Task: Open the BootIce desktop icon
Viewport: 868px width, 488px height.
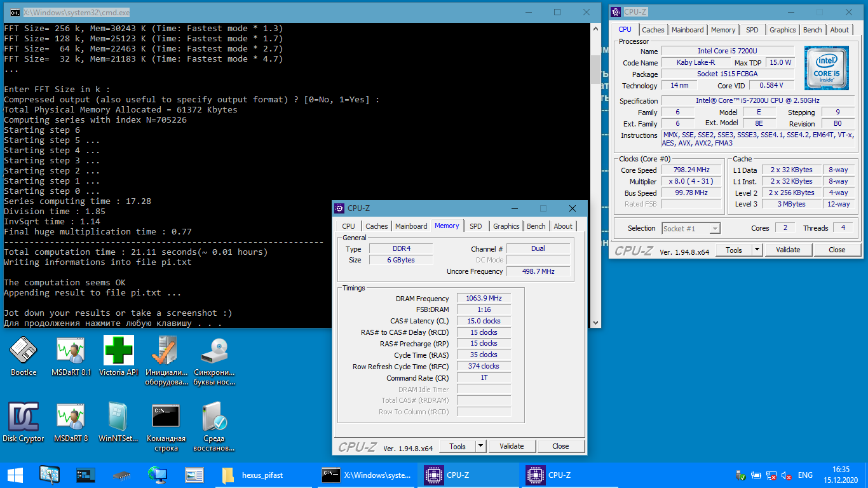Action: (x=24, y=356)
